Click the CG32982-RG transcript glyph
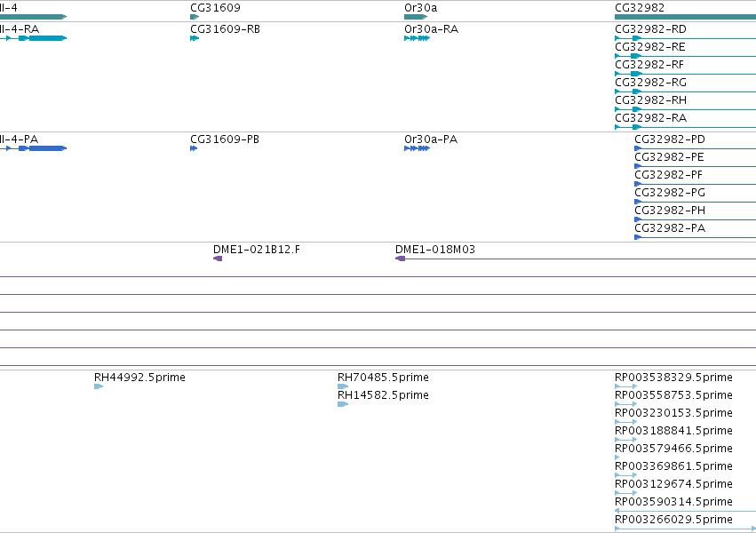 pos(685,91)
